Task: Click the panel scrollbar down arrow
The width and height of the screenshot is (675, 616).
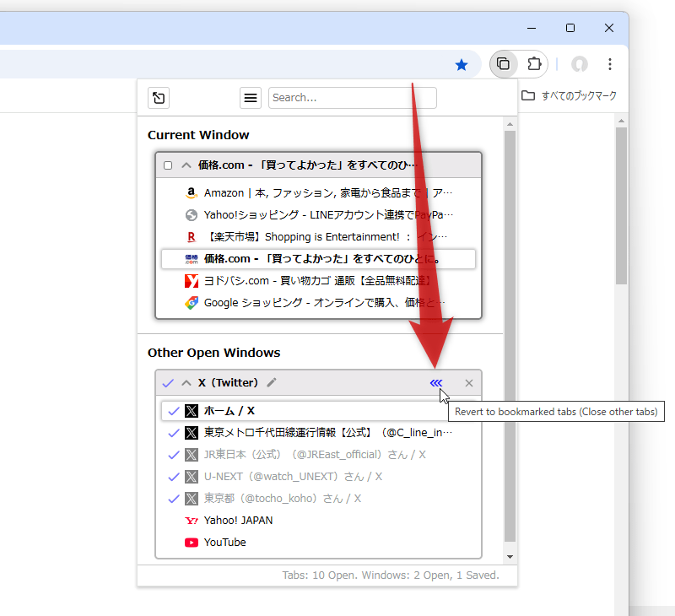Action: coord(510,557)
